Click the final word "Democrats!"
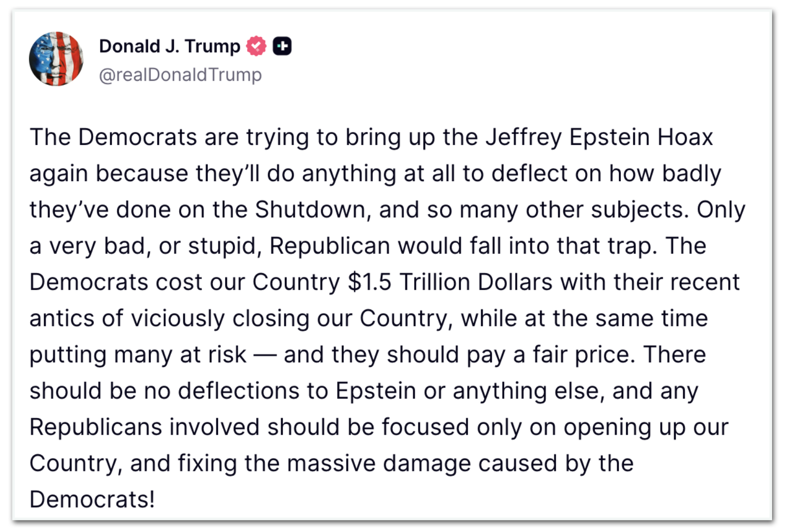This screenshot has height=532, width=785. pyautogui.click(x=92, y=500)
